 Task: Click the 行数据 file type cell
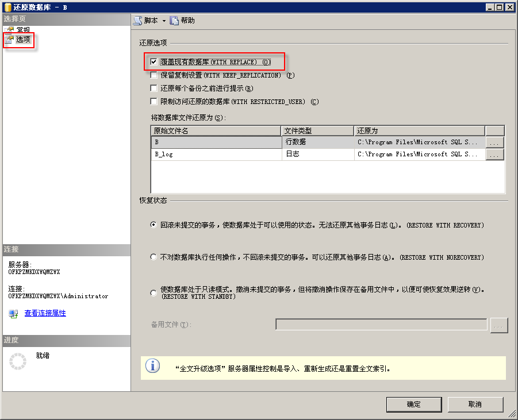click(318, 142)
